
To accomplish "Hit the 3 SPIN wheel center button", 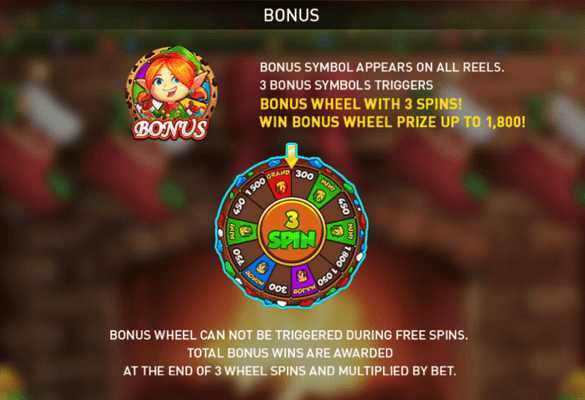I will tap(292, 230).
